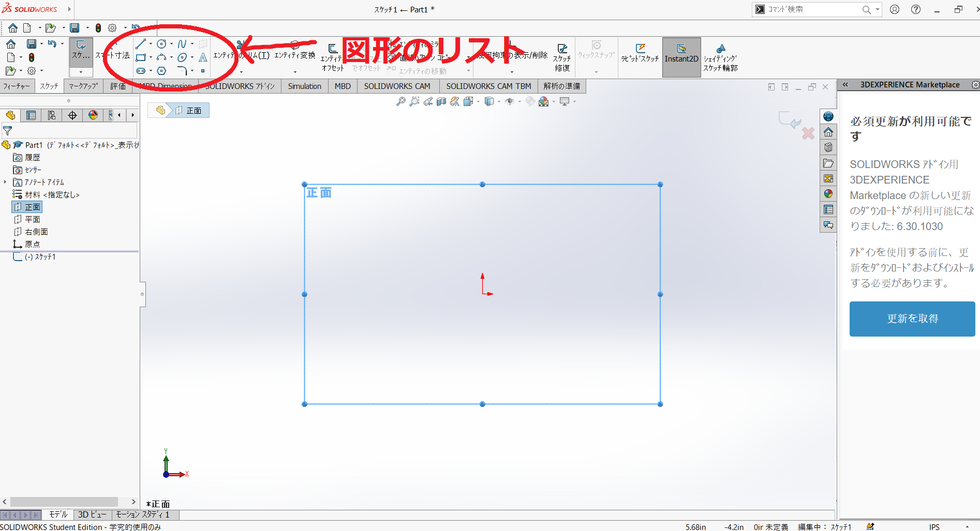This screenshot has height=531, width=980.
Task: Open SOLIDWORKS Forum icon in task pane
Action: pos(828,225)
